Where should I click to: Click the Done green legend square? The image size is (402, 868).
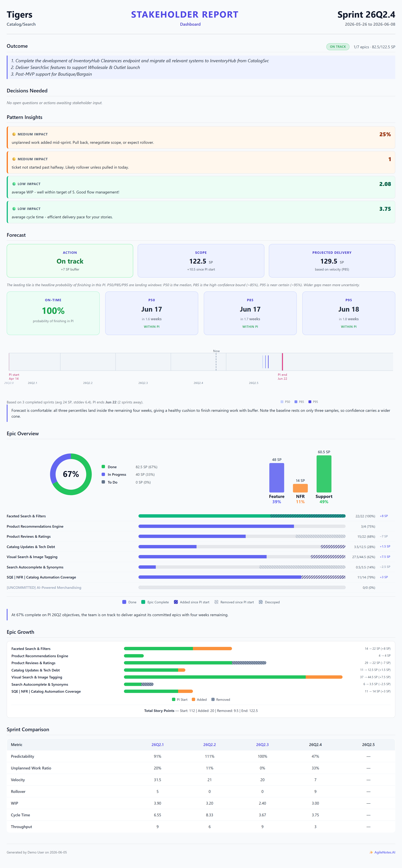[x=103, y=467]
